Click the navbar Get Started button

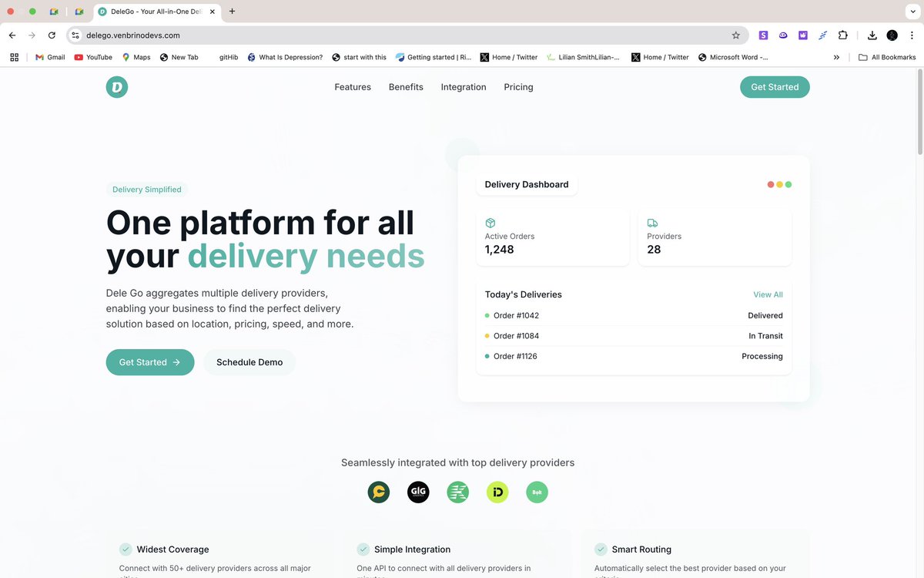pyautogui.click(x=775, y=87)
